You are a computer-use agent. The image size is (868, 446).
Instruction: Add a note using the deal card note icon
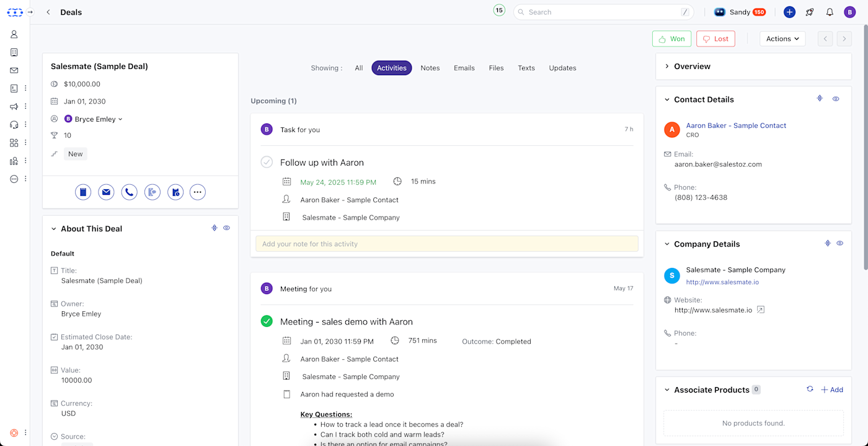(x=83, y=192)
